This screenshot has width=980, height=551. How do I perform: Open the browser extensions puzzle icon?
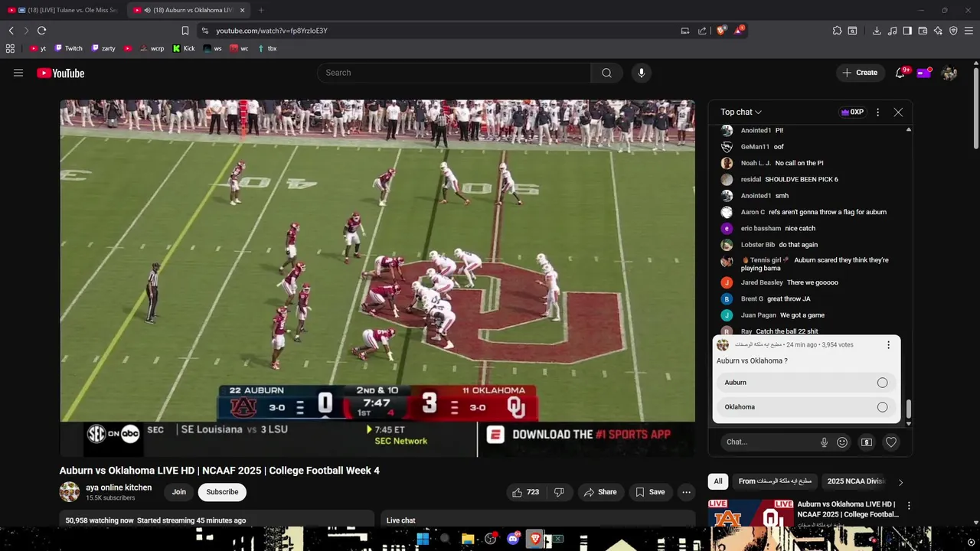(837, 31)
